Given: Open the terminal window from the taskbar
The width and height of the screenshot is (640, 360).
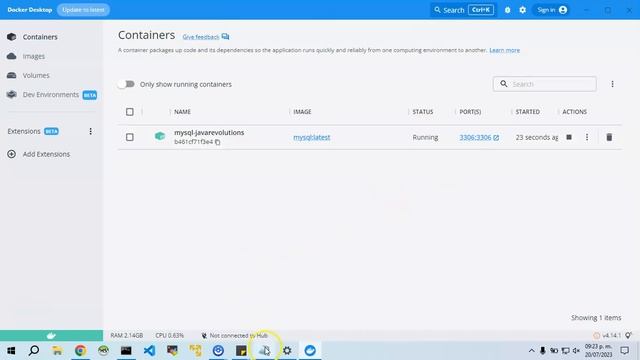Looking at the screenshot, I should (126, 351).
